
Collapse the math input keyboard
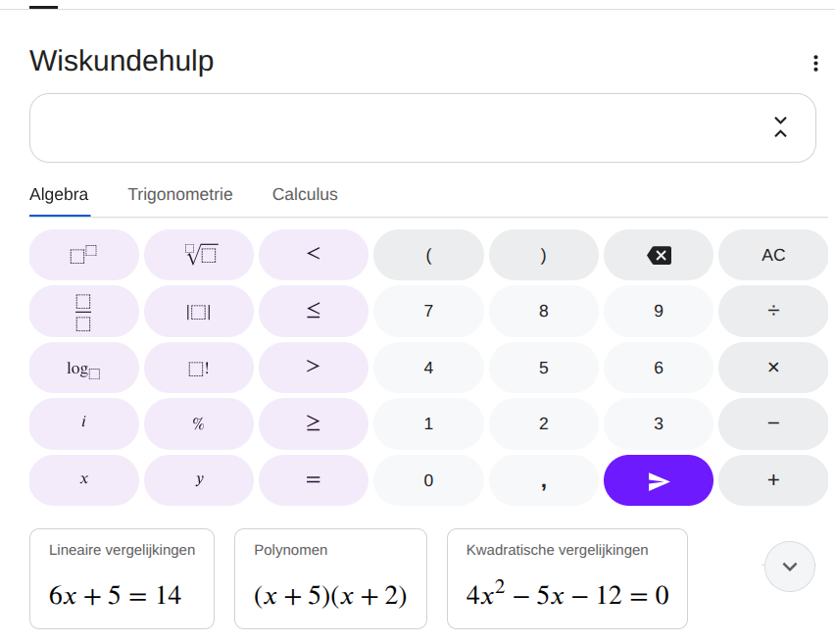coord(780,127)
